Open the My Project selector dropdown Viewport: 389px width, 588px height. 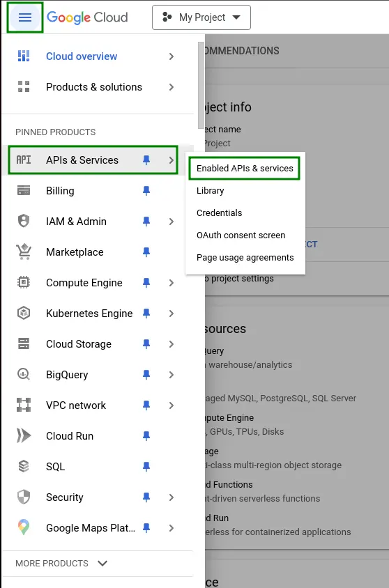(x=201, y=17)
